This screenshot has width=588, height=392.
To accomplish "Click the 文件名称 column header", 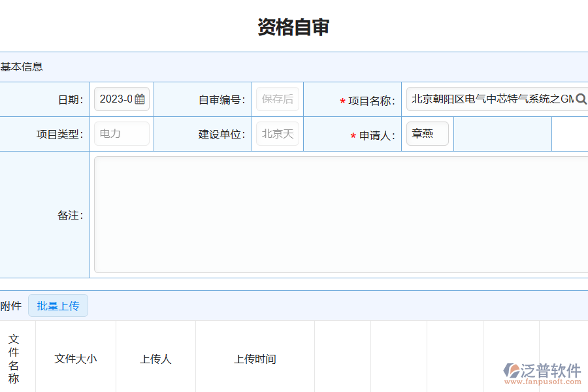I will (15, 357).
